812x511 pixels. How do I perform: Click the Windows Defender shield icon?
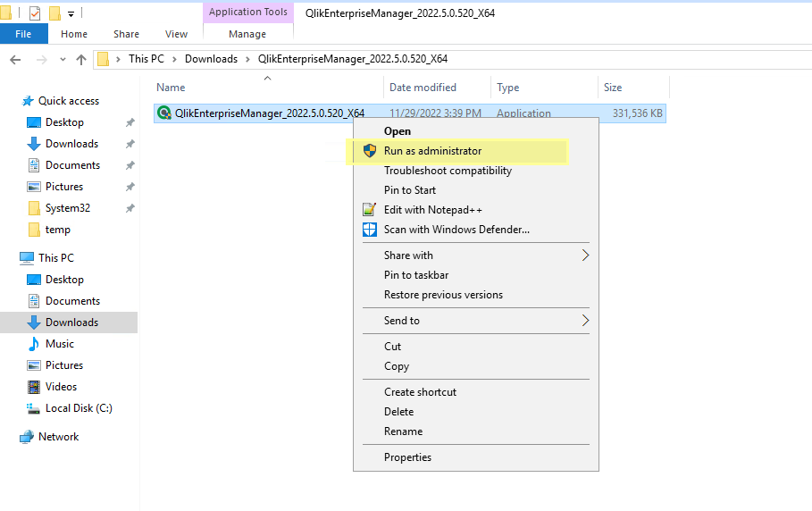[370, 230]
